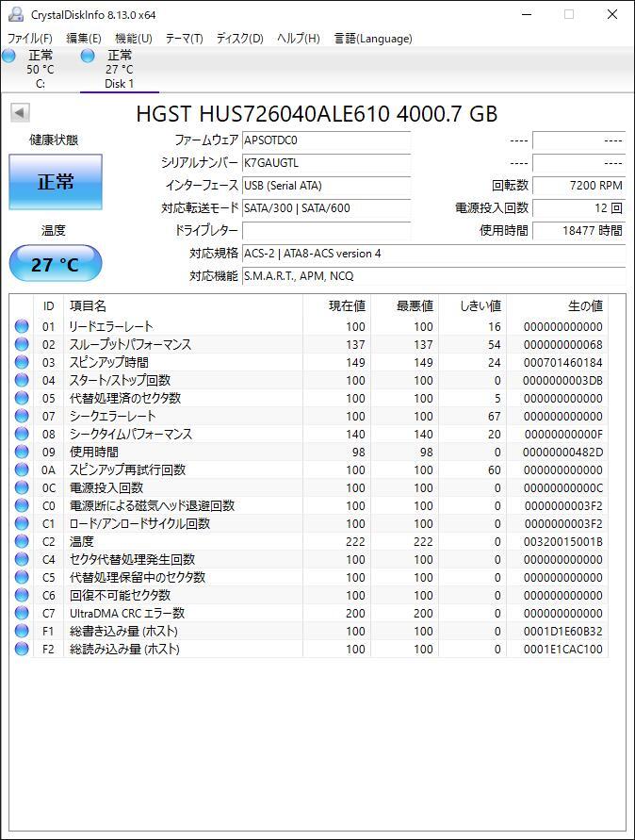Click status orb for 04 スタート/ストップ回数
This screenshot has height=840, width=635.
coord(22,380)
